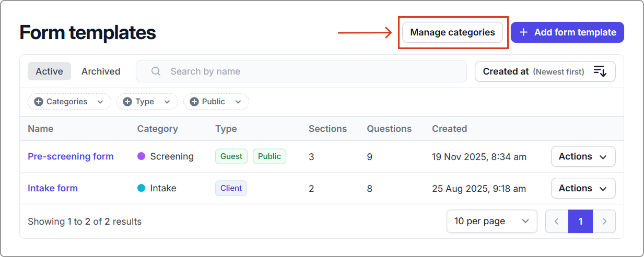Open Actions menu for Intake form
This screenshot has height=257, width=644.
click(583, 188)
